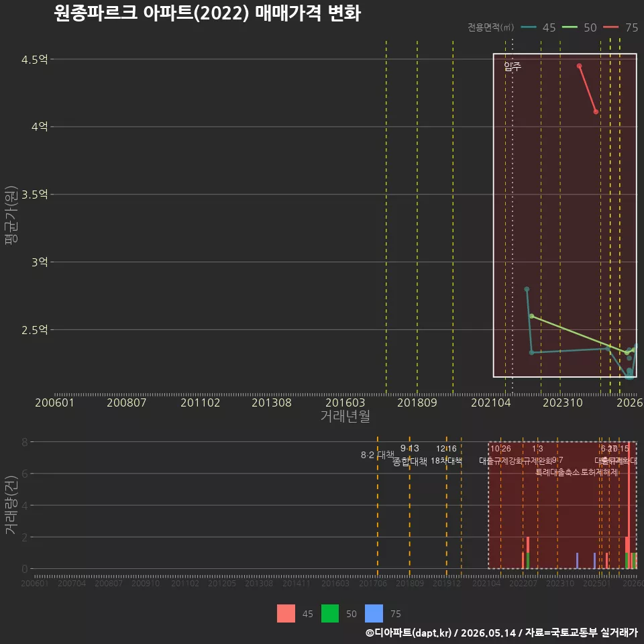
Task: Click the 4.5억 y-axis label
Action: tap(34, 60)
